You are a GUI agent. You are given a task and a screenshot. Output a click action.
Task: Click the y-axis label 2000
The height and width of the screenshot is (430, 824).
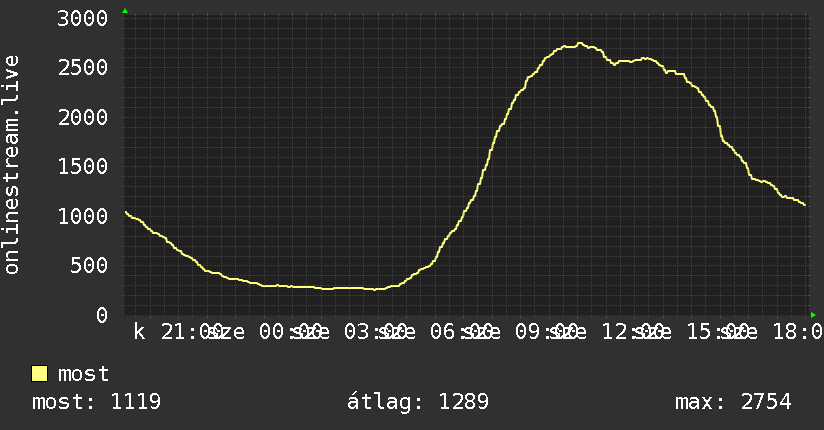pos(83,117)
